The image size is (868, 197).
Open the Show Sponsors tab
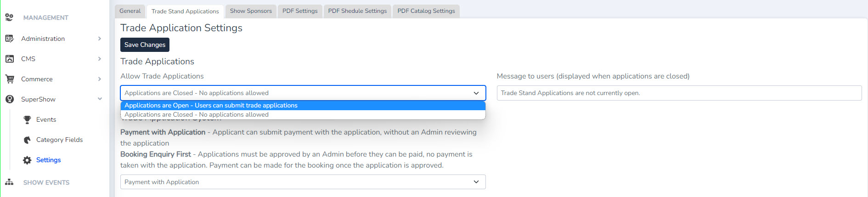pyautogui.click(x=251, y=11)
